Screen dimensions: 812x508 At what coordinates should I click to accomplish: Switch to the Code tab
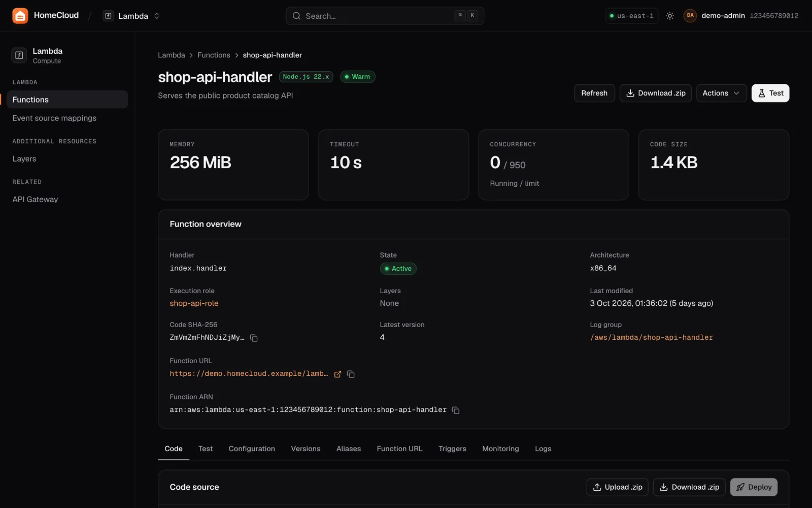click(174, 449)
